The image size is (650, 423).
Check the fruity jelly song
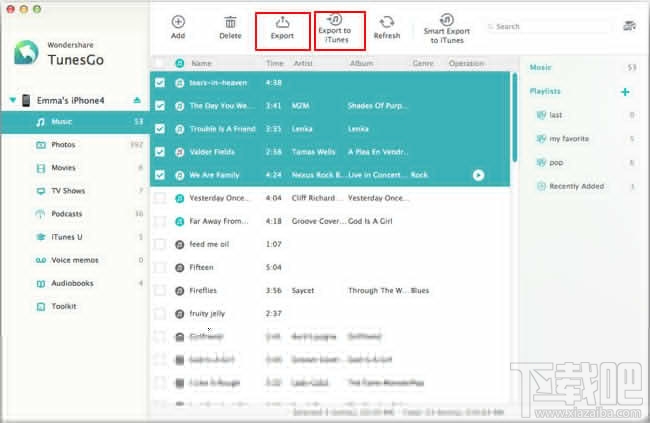tap(160, 314)
